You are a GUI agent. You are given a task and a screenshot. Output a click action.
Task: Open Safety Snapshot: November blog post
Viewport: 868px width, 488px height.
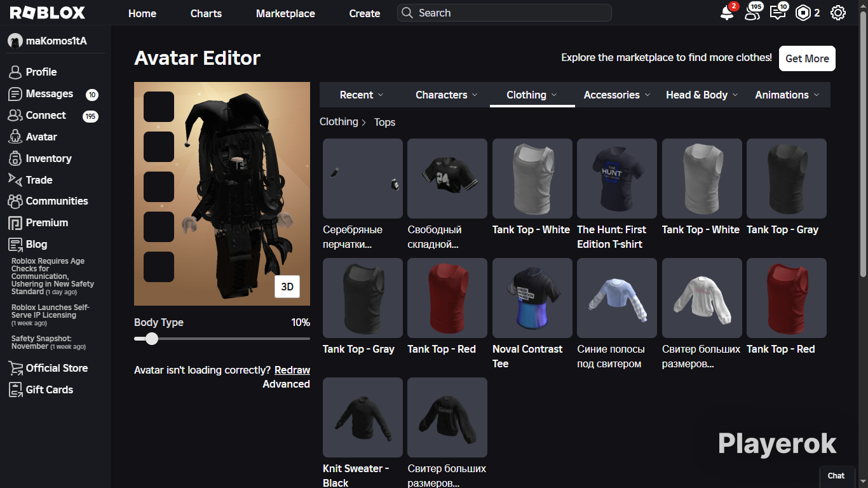point(48,342)
